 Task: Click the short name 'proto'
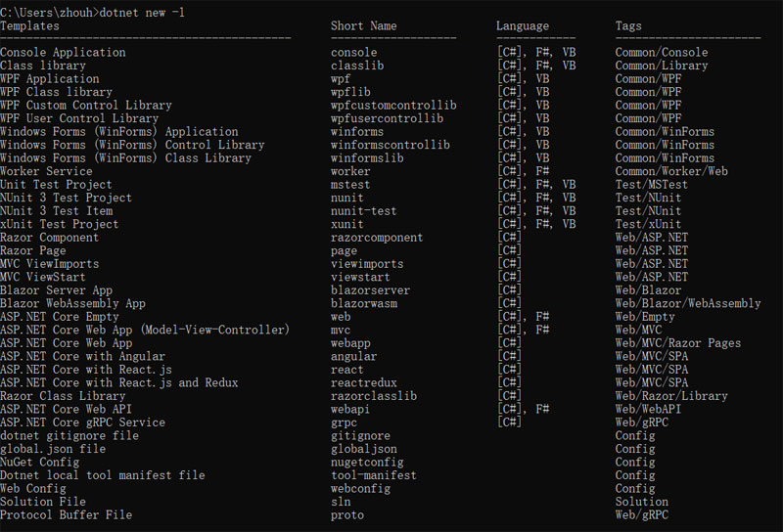[347, 515]
